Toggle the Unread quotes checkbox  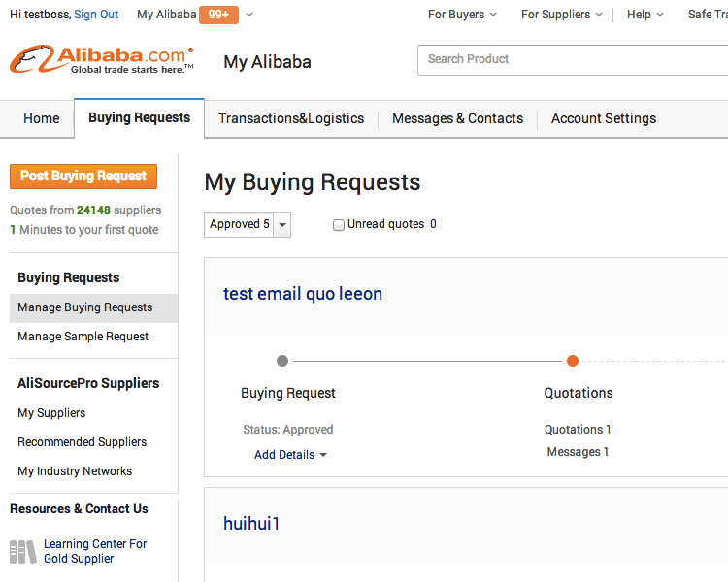coord(339,225)
